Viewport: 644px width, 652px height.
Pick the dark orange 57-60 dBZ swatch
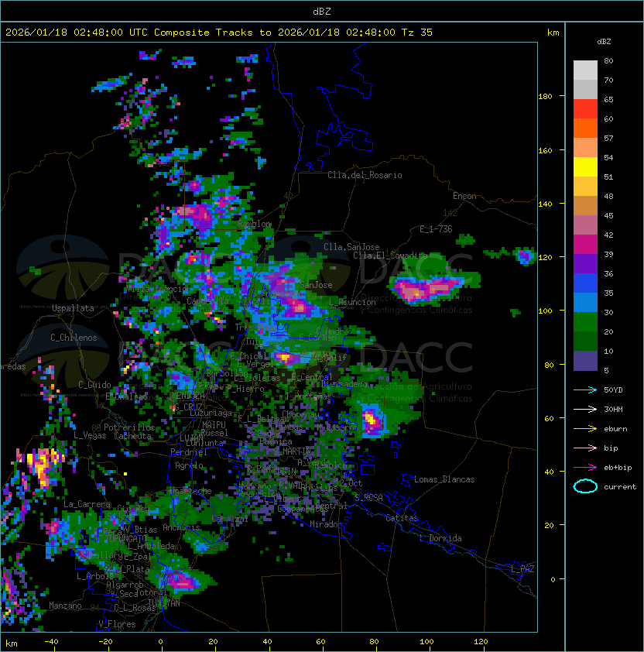(585, 128)
